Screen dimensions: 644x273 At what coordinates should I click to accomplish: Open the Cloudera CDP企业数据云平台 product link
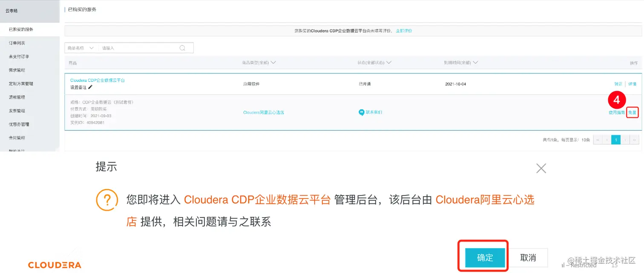(x=98, y=80)
